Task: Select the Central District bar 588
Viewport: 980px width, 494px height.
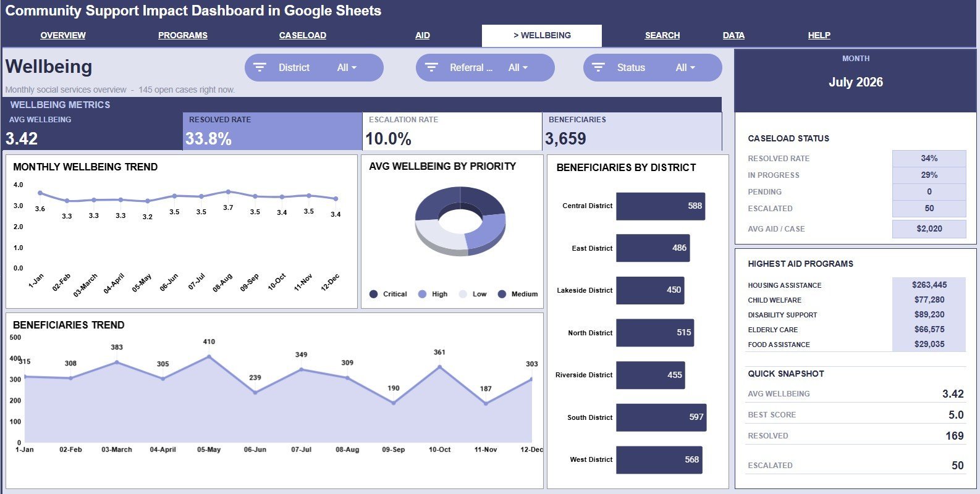Action: (x=661, y=206)
